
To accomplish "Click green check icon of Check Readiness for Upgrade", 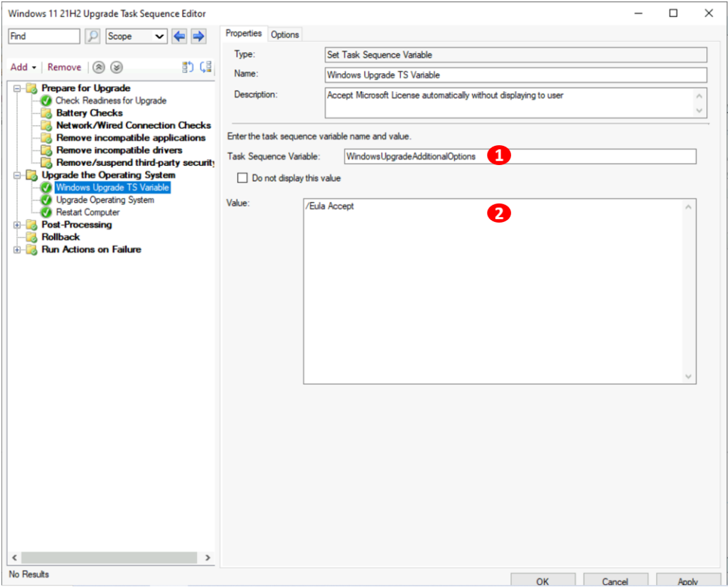I will (x=46, y=100).
